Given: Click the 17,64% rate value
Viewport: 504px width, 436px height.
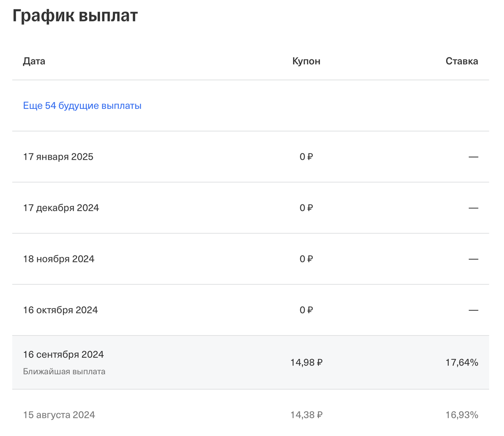Looking at the screenshot, I should [x=462, y=362].
